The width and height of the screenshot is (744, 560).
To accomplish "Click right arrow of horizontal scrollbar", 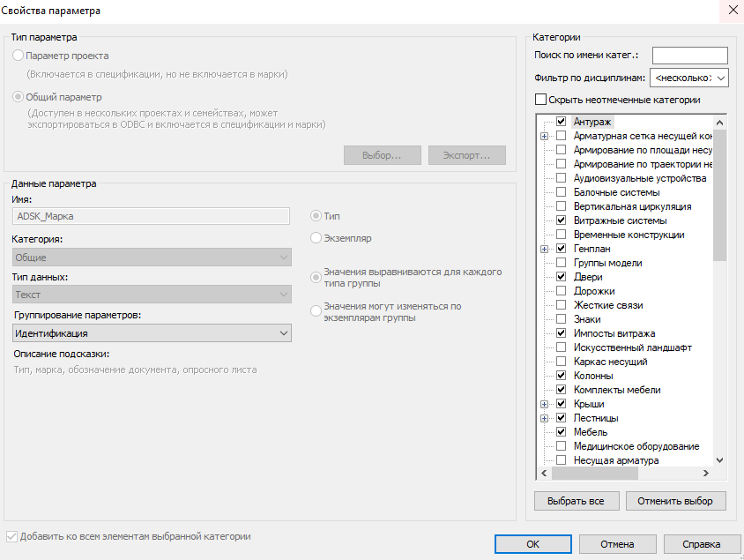I will [706, 474].
